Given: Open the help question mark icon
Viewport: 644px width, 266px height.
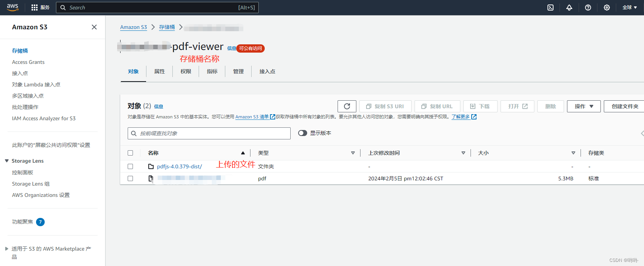Looking at the screenshot, I should 588,8.
